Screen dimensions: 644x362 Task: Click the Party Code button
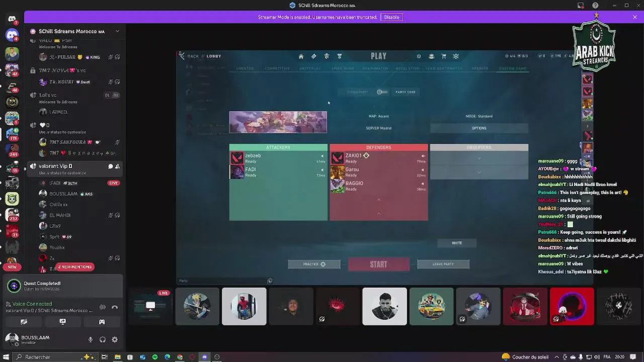point(406,92)
